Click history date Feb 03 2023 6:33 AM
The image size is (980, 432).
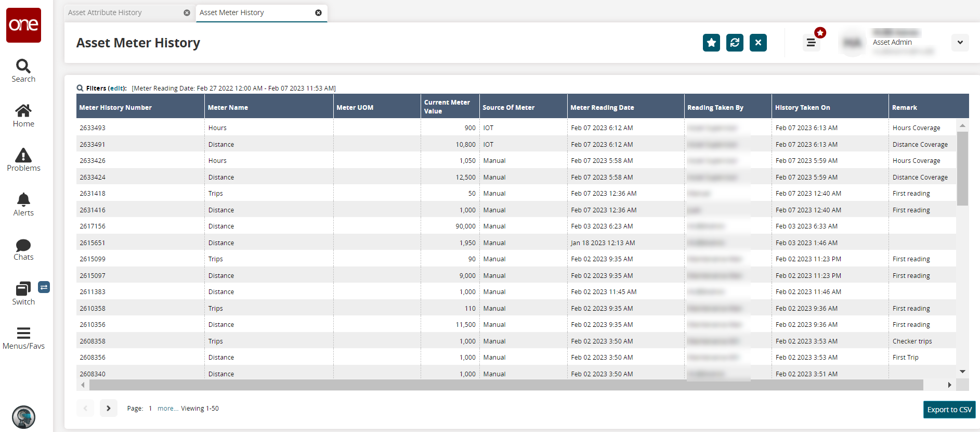[806, 226]
